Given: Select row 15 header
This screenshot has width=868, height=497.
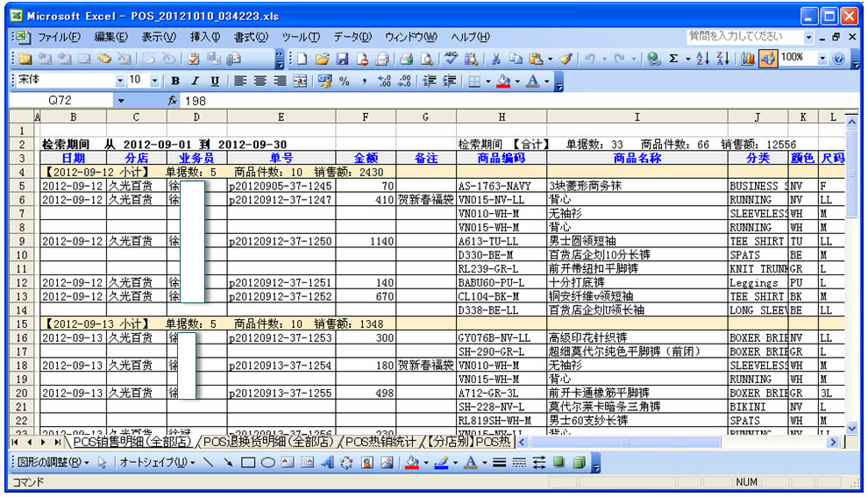Looking at the screenshot, I should pyautogui.click(x=22, y=323).
